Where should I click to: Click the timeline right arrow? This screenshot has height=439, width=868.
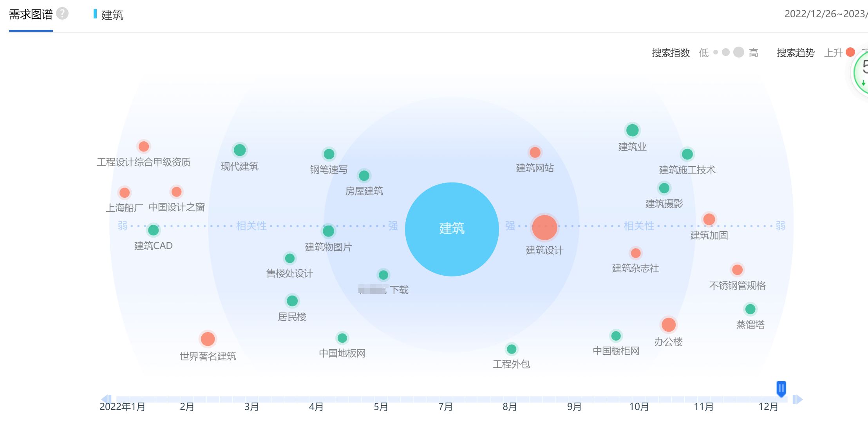[x=798, y=399]
